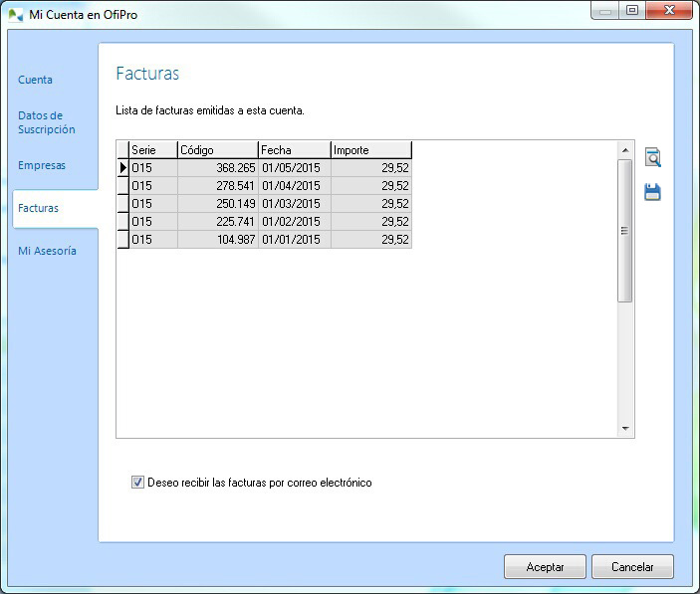
Task: Click the Importe column header
Action: tap(370, 150)
